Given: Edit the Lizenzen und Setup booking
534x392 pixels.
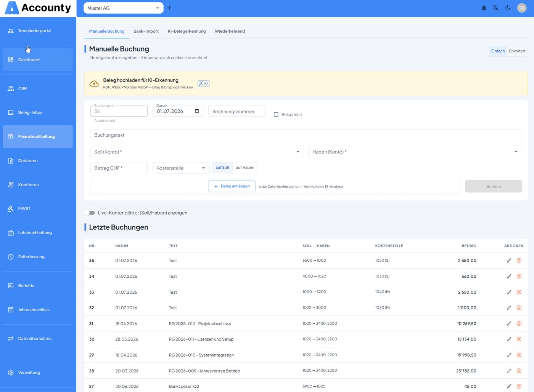Looking at the screenshot, I should (509, 339).
